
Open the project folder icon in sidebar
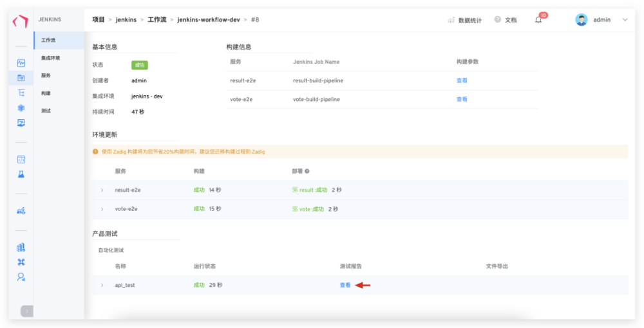pyautogui.click(x=21, y=77)
